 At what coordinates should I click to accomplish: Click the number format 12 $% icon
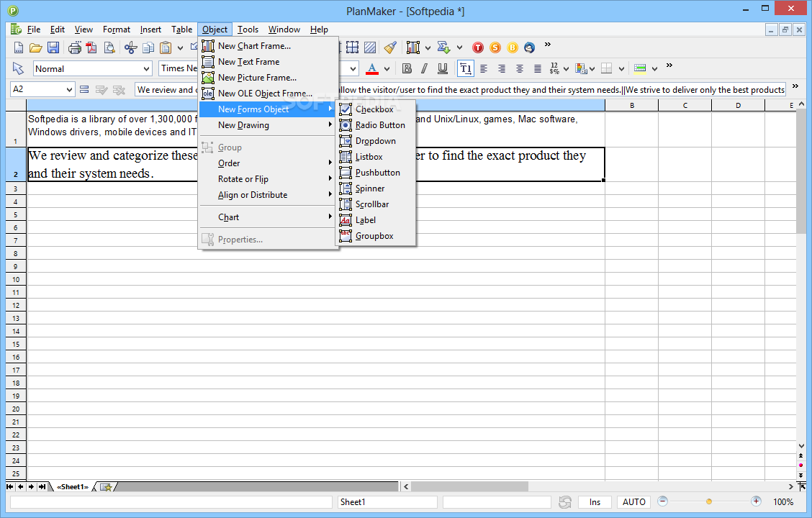554,68
